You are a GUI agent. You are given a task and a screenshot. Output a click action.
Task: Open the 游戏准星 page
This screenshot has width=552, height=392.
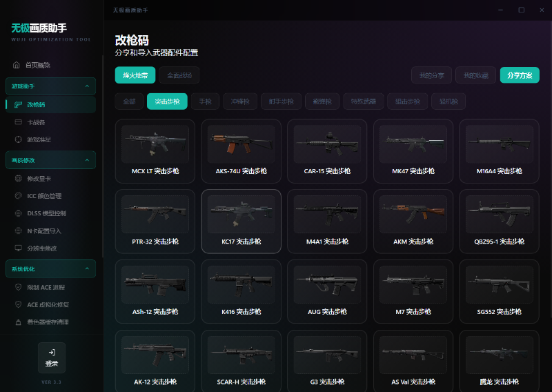tap(50, 139)
